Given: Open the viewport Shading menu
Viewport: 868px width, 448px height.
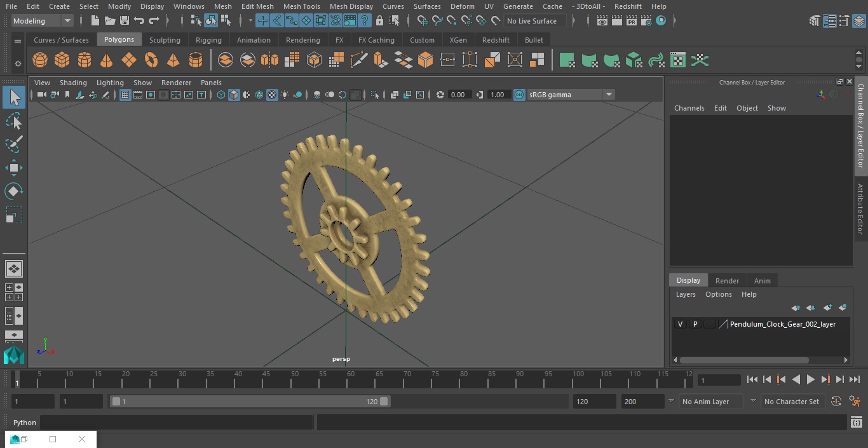Looking at the screenshot, I should point(73,83).
